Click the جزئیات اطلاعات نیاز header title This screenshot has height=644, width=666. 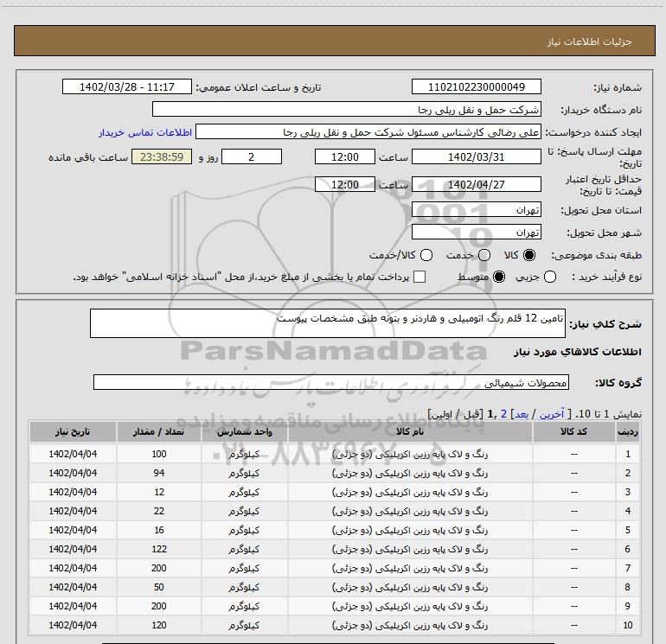pyautogui.click(x=590, y=41)
